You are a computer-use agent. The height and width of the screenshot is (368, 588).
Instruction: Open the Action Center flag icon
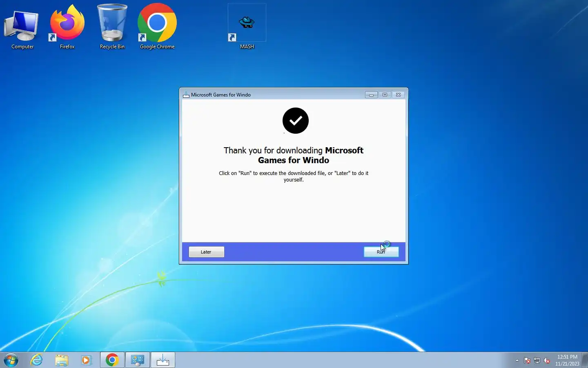527,361
